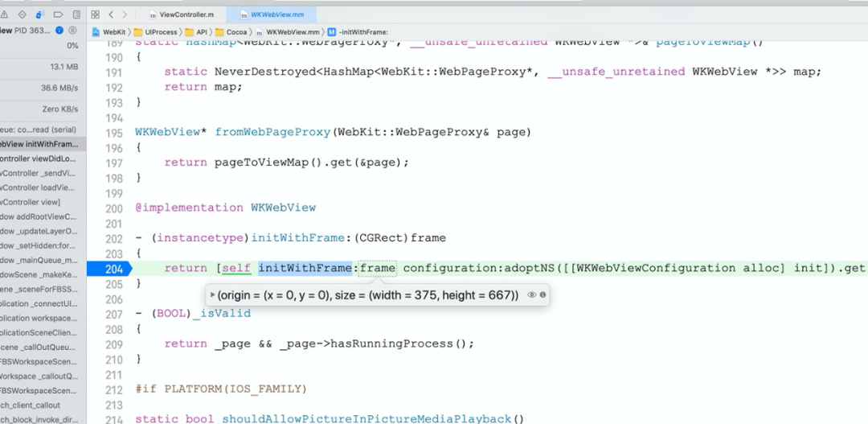Image resolution: width=868 pixels, height=424 pixels.
Task: Open Cocoa folder in jump bar
Action: 231,32
